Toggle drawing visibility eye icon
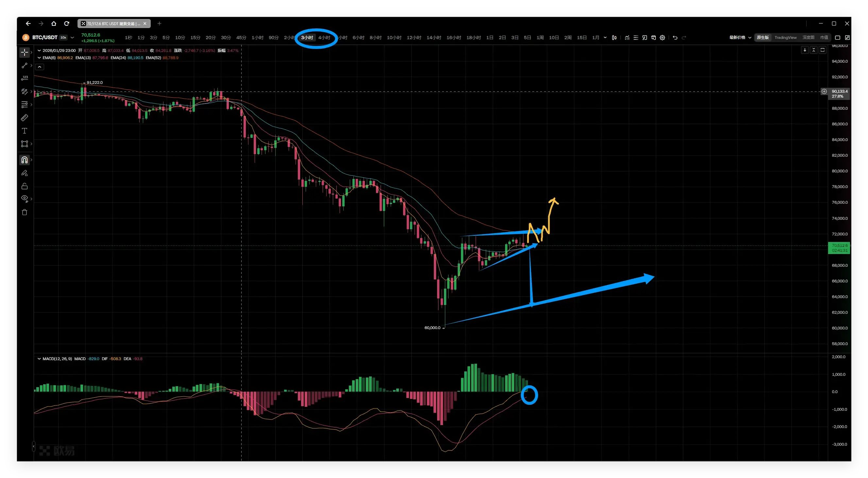The image size is (868, 478). (24, 198)
